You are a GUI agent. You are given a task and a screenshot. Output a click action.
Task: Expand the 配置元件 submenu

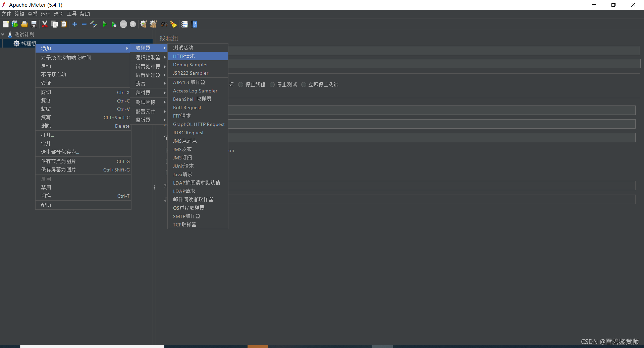(x=149, y=112)
